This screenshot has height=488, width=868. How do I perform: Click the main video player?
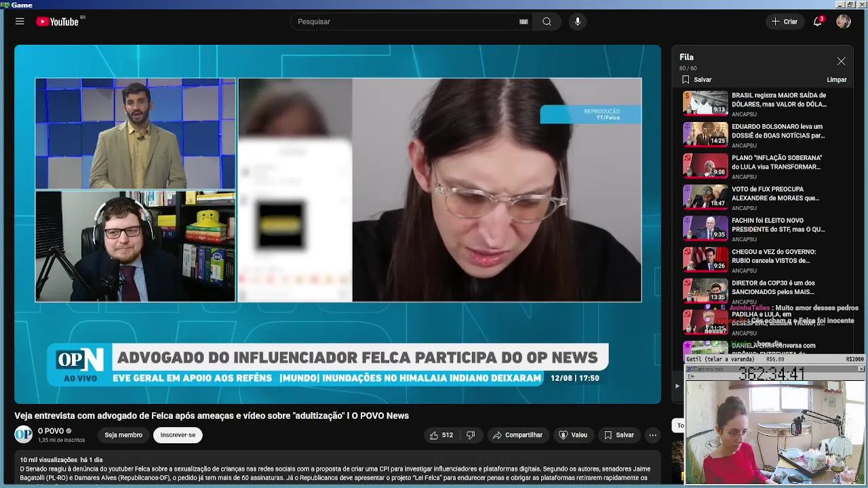coord(338,224)
